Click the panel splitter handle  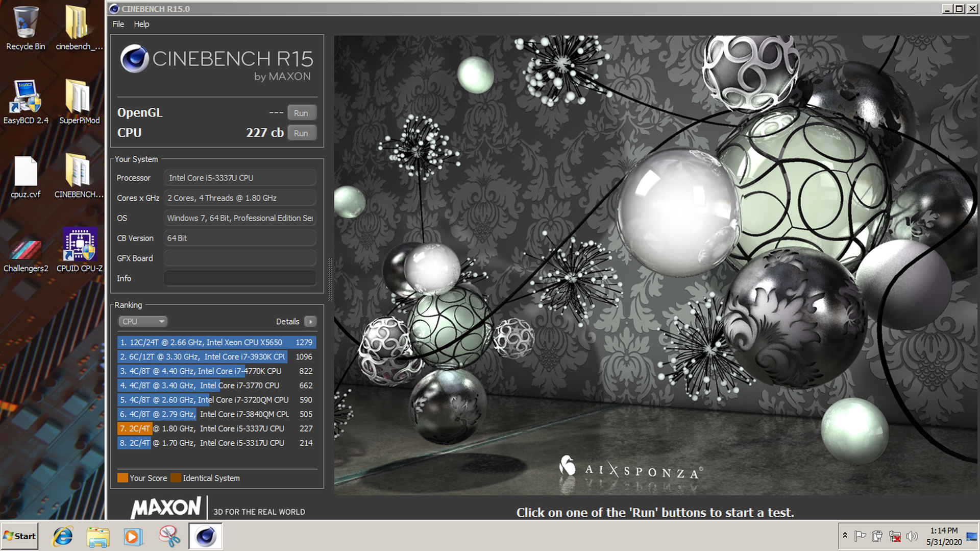(330, 280)
